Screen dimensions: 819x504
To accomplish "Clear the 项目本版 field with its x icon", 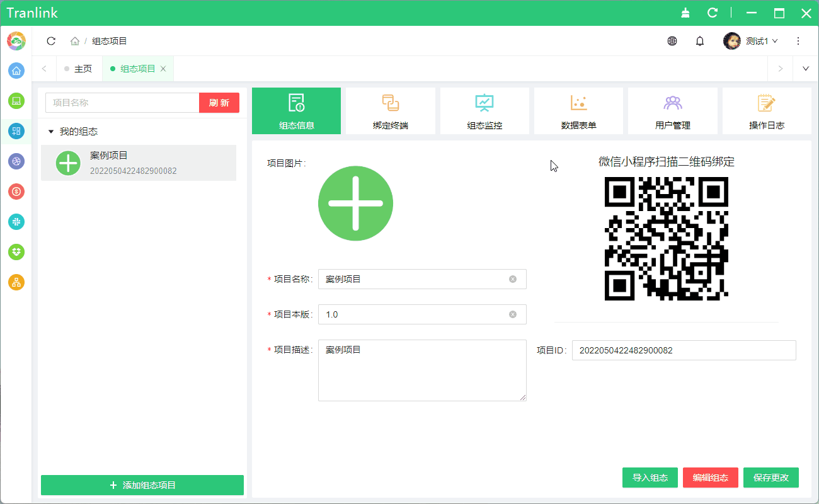I will tap(513, 314).
